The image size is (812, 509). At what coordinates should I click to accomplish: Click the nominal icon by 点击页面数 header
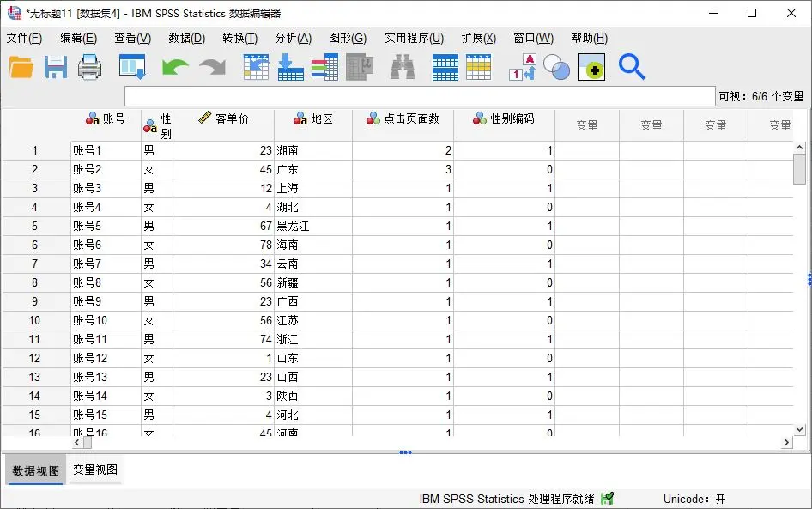click(x=373, y=118)
